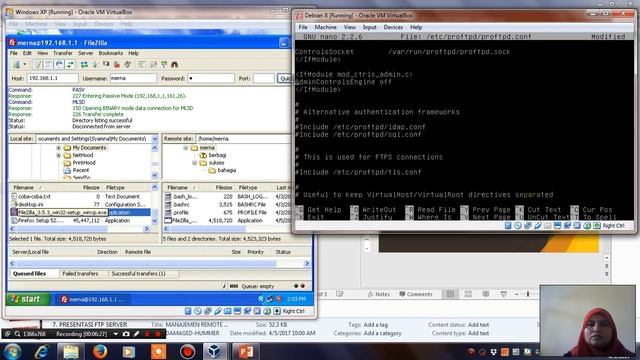
Task: Expand My Documents folder in local tree
Action: click(x=58, y=148)
